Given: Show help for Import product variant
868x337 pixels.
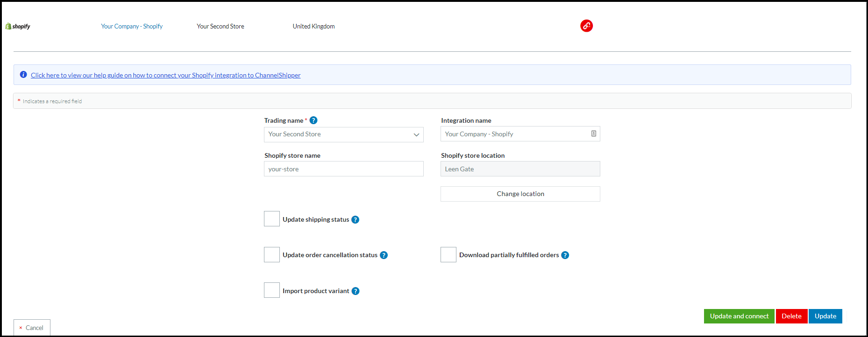Looking at the screenshot, I should 356,291.
